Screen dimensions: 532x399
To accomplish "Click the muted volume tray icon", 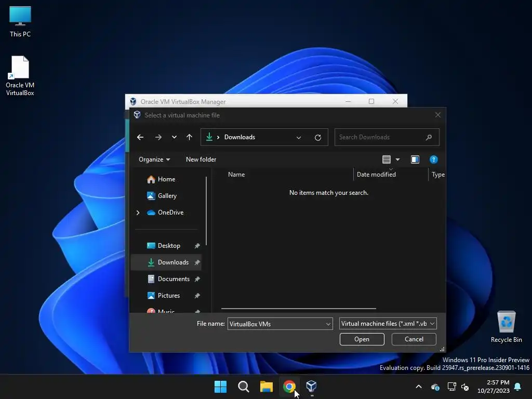I will coord(465,387).
